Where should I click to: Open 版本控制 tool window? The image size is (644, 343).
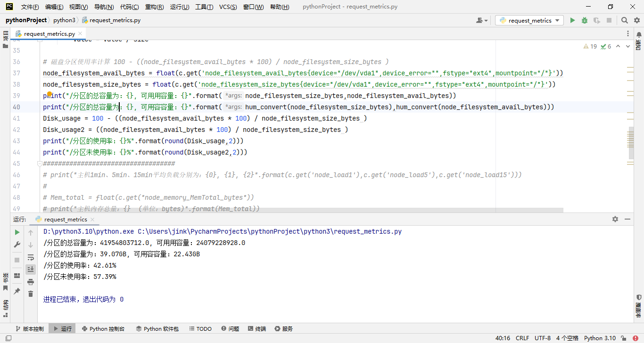pos(29,329)
